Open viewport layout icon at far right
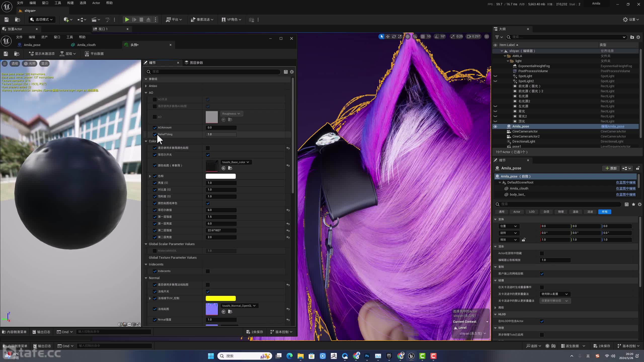The width and height of the screenshot is (644, 362). (487, 36)
